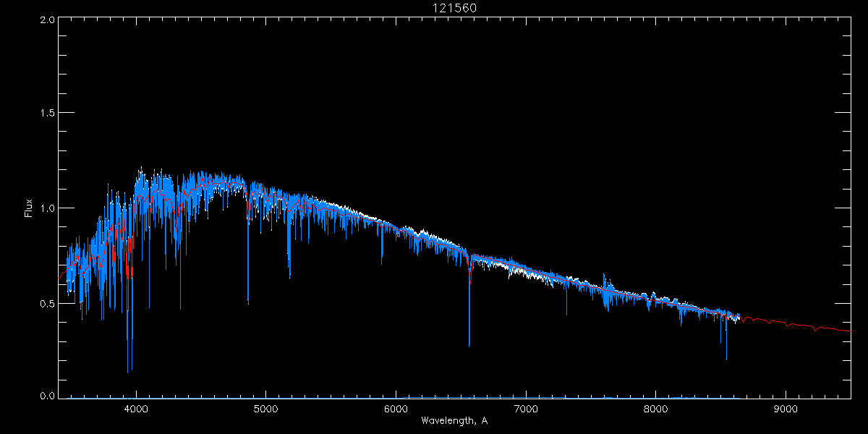Select the 8000 wavelength tick label

(656, 407)
